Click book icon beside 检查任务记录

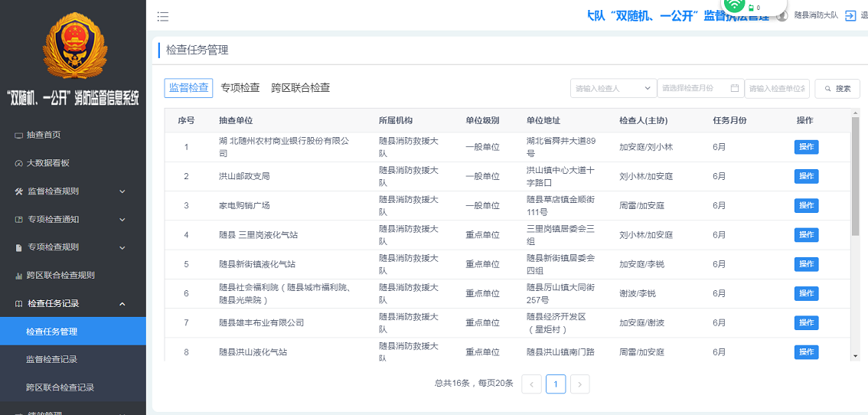18,304
